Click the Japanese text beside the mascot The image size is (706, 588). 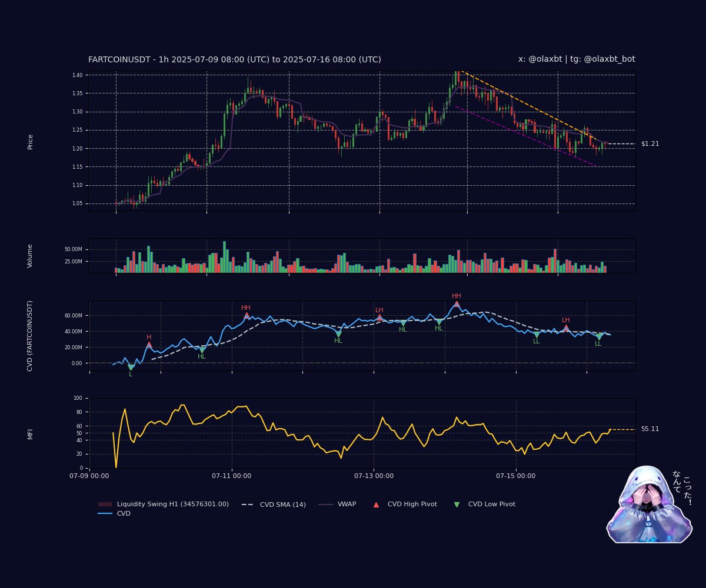(682, 487)
